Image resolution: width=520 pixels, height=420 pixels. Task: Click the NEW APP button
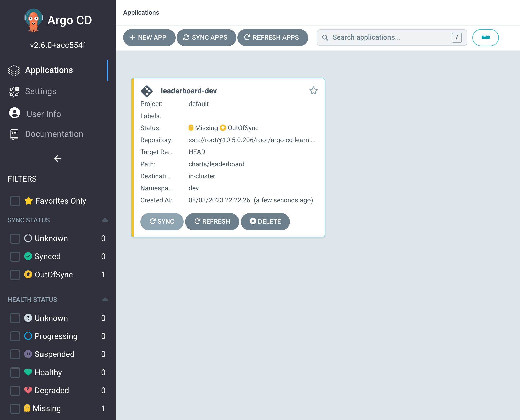tap(149, 37)
